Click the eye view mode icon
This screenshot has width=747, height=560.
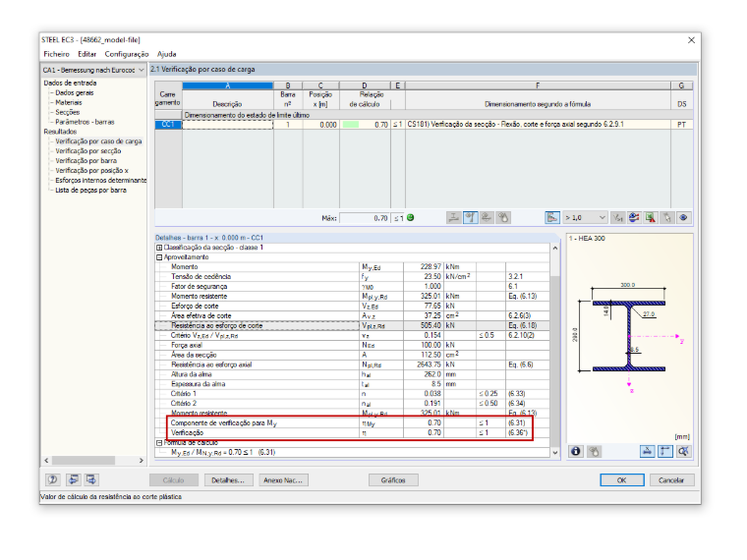[683, 218]
